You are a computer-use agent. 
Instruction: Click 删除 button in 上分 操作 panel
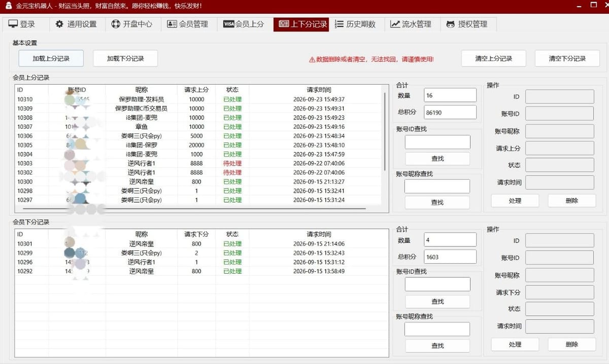572,201
